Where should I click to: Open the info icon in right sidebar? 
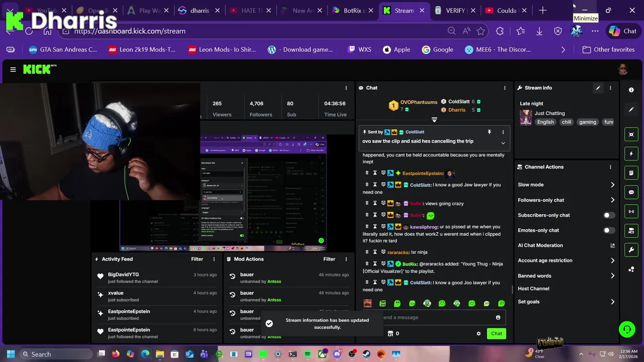631,90
